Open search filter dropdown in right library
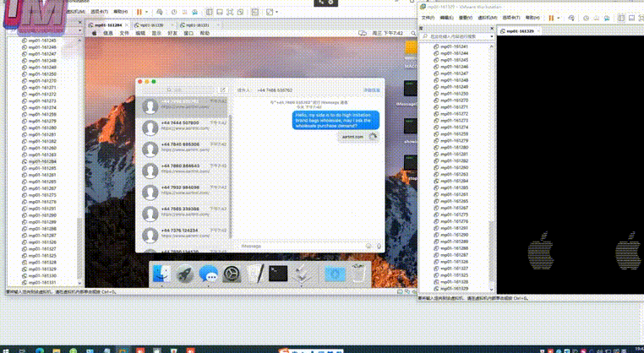 coord(492,36)
